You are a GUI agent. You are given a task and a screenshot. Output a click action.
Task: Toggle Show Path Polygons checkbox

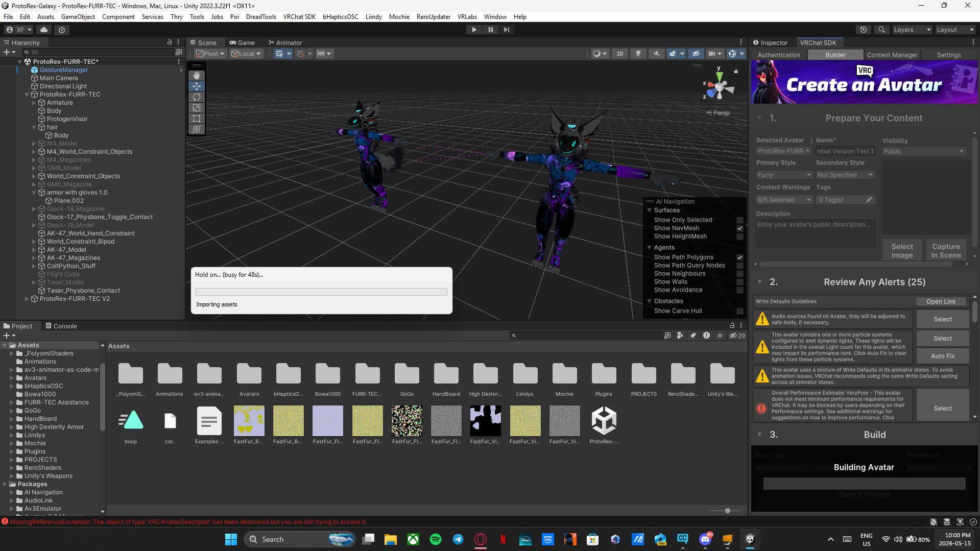coord(739,257)
